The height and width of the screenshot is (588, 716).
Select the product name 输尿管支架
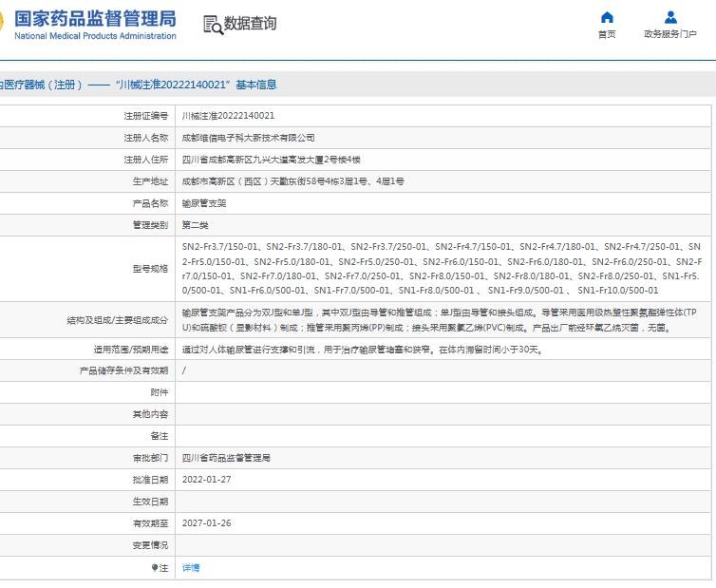tap(204, 204)
